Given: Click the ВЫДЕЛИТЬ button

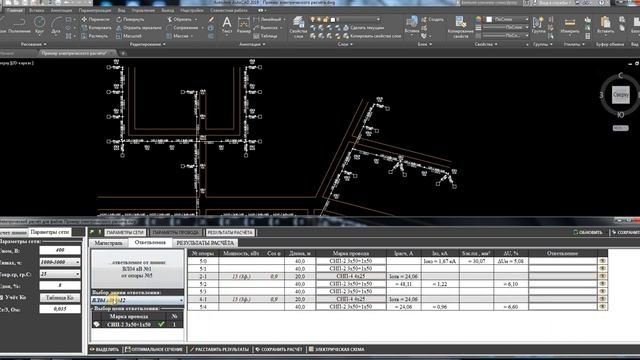Looking at the screenshot, I should [x=104, y=349].
